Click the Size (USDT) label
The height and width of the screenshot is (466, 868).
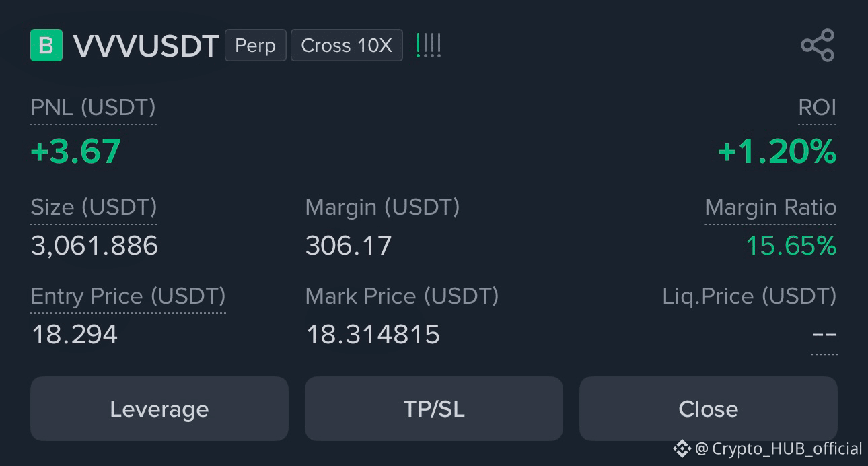94,207
